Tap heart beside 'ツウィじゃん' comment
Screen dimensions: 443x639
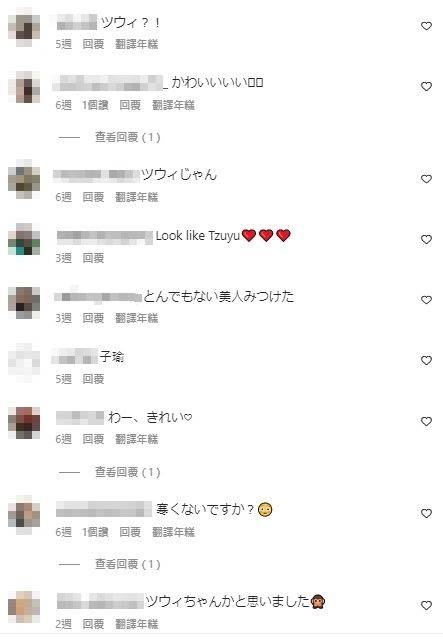pyautogui.click(x=426, y=179)
